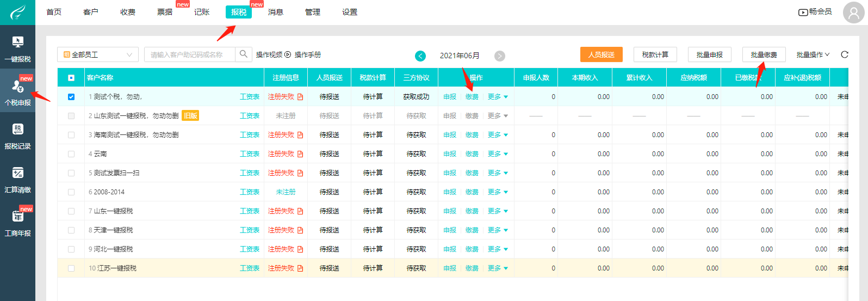
Task: Focus the customer name search field
Action: click(190, 54)
